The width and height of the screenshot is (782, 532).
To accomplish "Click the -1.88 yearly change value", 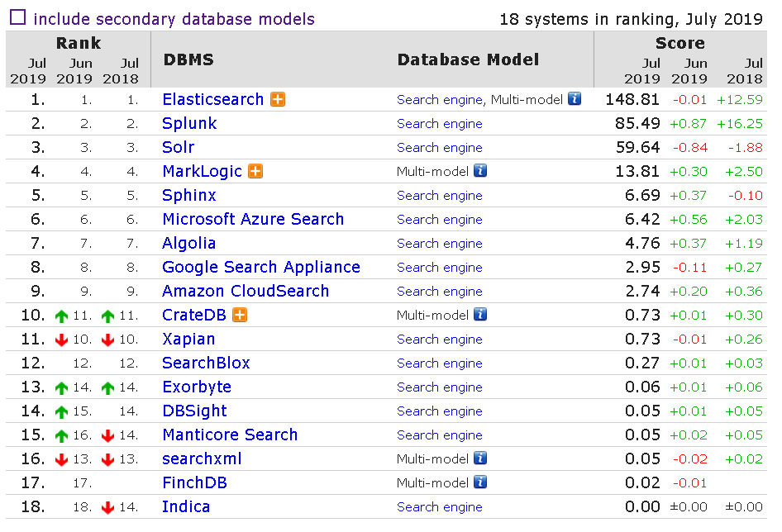I will pos(746,148).
